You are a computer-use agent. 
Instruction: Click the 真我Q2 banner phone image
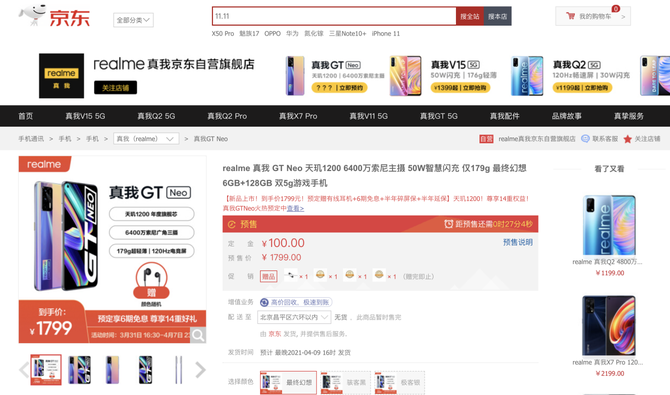click(527, 76)
